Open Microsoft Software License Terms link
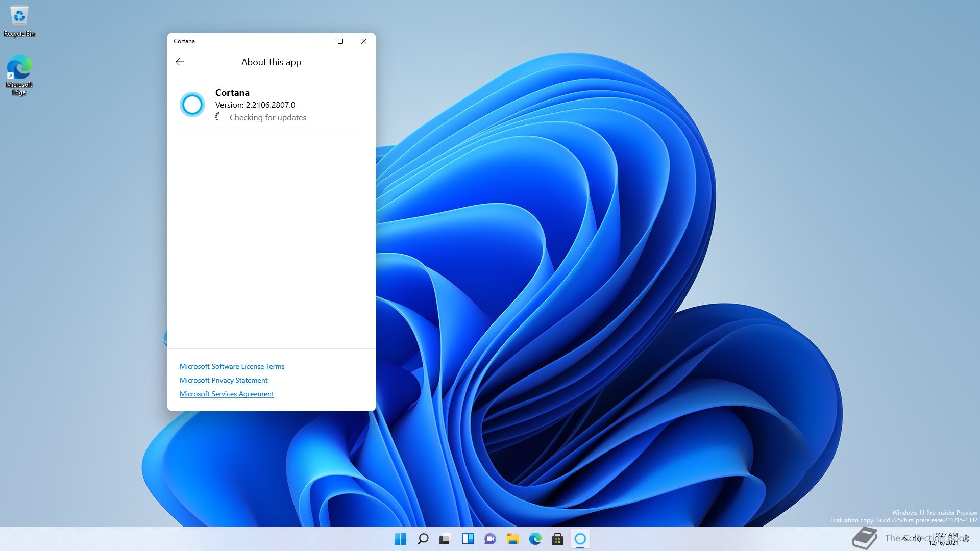The height and width of the screenshot is (551, 980). point(232,366)
